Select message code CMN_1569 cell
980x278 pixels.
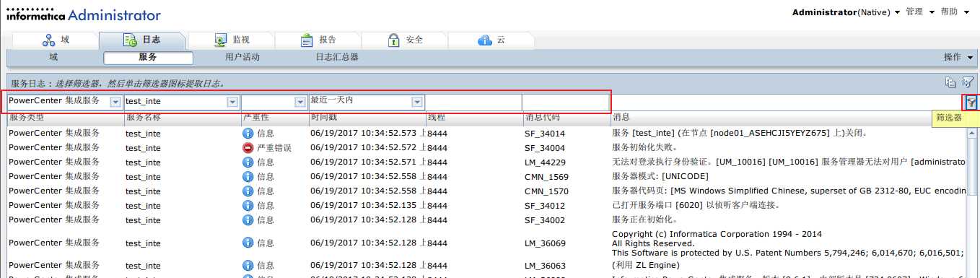(x=546, y=177)
